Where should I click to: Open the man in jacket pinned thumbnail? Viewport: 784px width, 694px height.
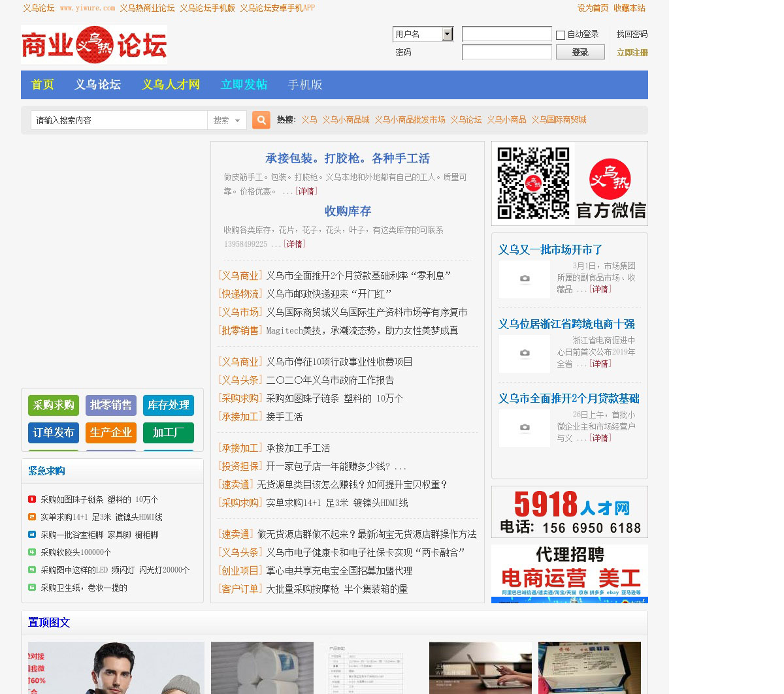116,667
